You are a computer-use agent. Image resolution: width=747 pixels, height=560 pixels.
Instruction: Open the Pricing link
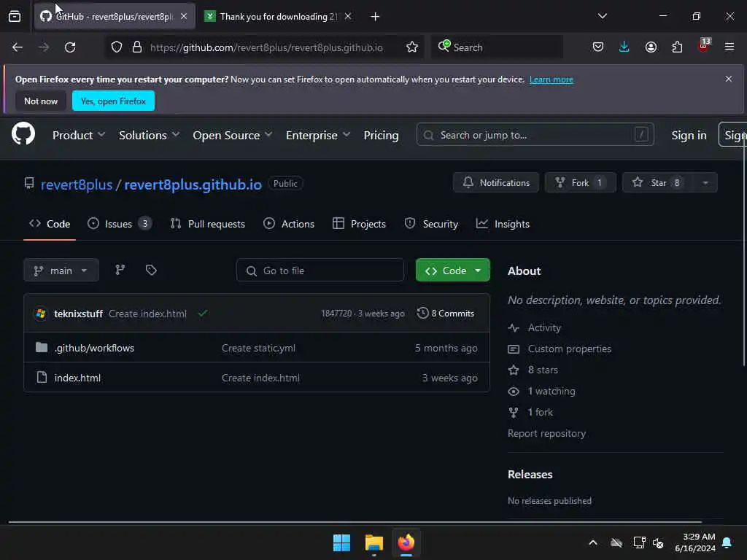point(381,135)
